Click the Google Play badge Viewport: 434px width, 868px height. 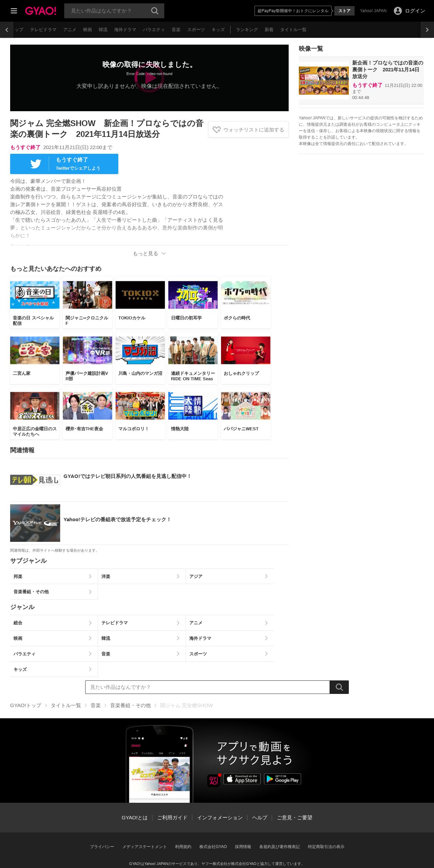click(x=283, y=779)
